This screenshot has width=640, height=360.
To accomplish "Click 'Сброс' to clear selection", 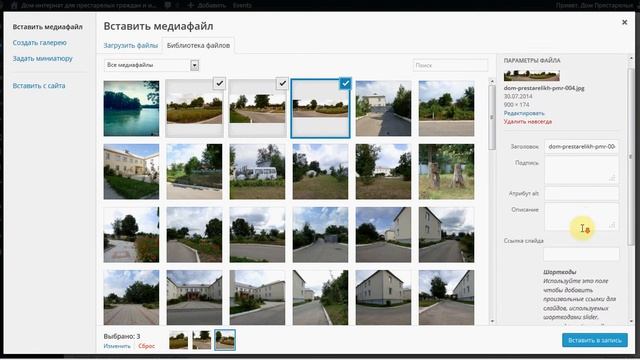I will 147,346.
